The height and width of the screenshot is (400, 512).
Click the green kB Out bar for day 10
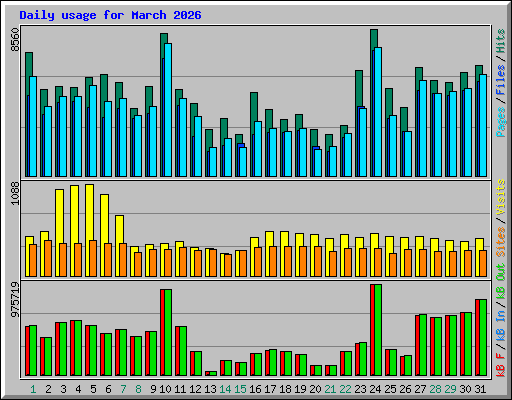[x=168, y=332]
